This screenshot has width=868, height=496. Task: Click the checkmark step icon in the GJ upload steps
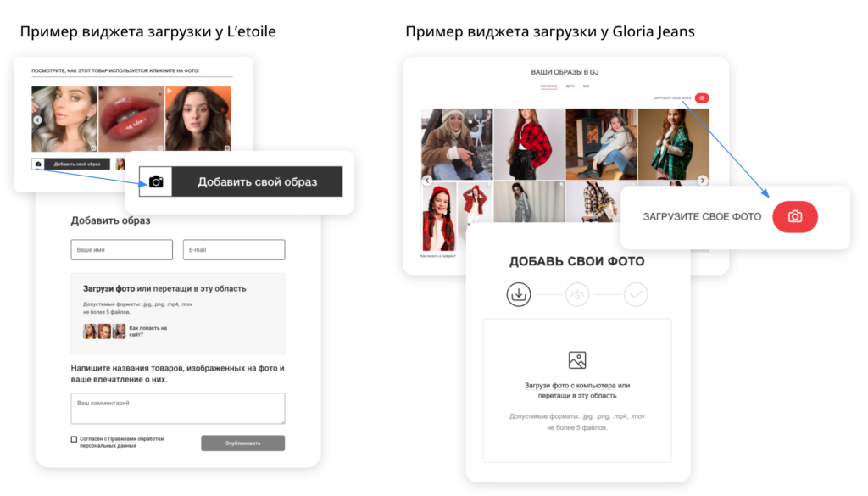tap(636, 294)
